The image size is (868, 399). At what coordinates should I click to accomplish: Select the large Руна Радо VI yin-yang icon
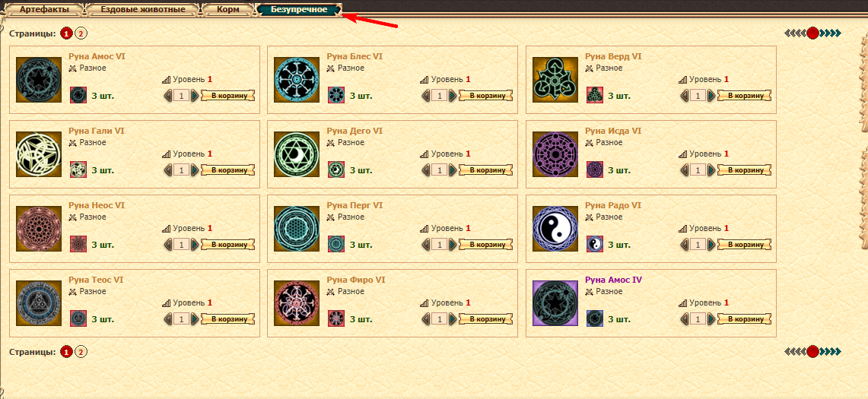tap(555, 229)
